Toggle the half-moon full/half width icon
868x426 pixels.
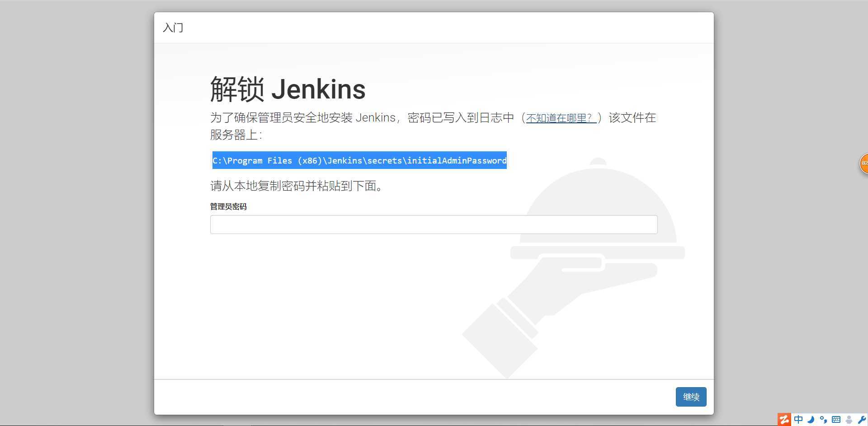811,420
